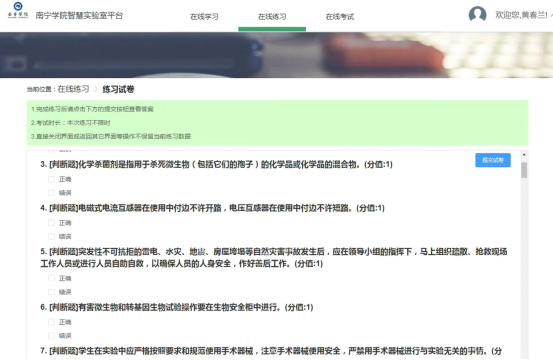Select 正确 for question 3
Viewport: 553px width, 360px height.
(51, 179)
